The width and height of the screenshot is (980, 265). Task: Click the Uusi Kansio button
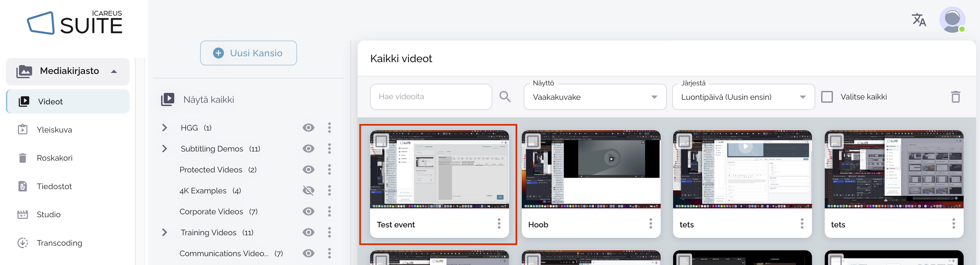tap(248, 53)
